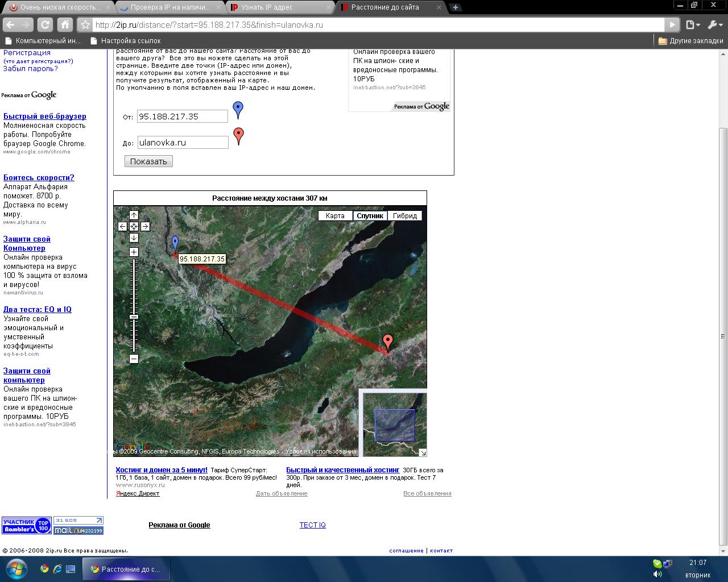Pan the map right with the arrow
This screenshot has height=582, width=728.
[x=145, y=226]
